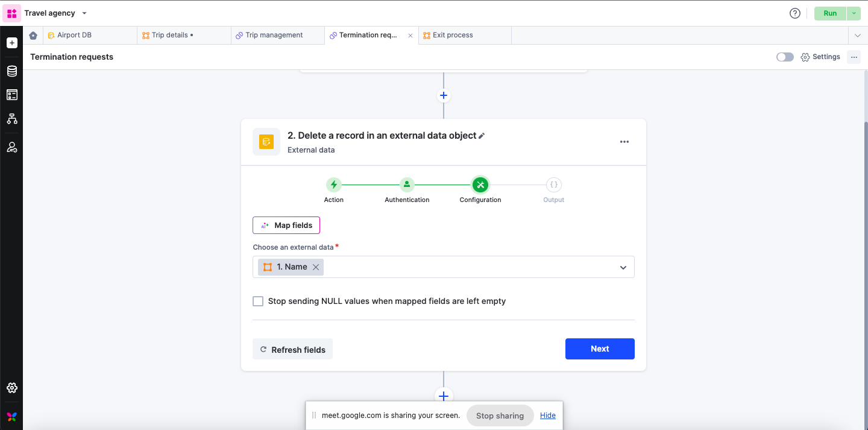Open the sidebar settings gear icon
868x430 pixels.
[12, 388]
